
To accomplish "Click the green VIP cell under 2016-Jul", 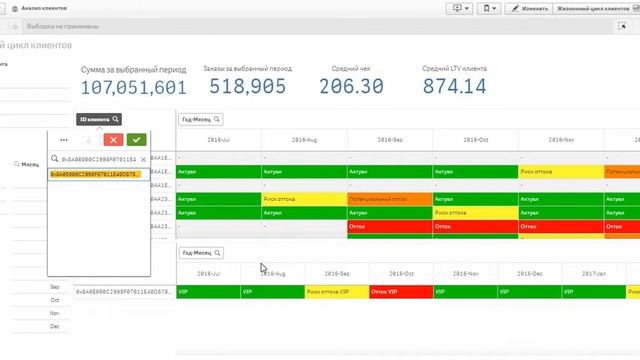I will point(209,292).
